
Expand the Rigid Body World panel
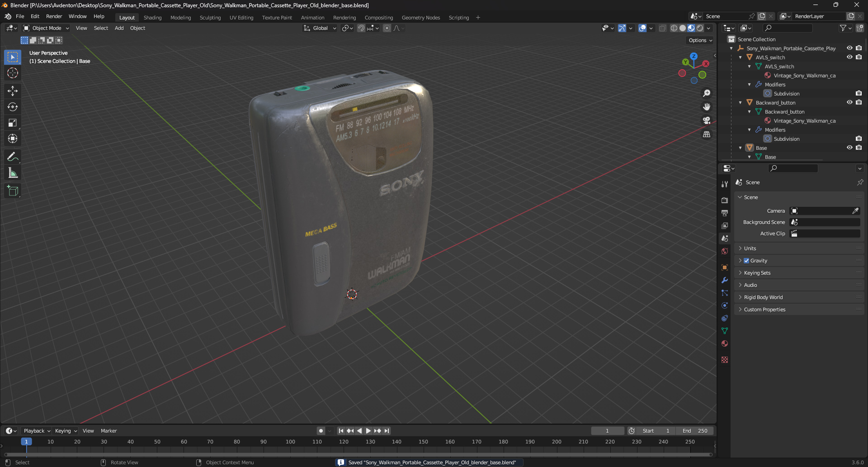pyautogui.click(x=763, y=297)
